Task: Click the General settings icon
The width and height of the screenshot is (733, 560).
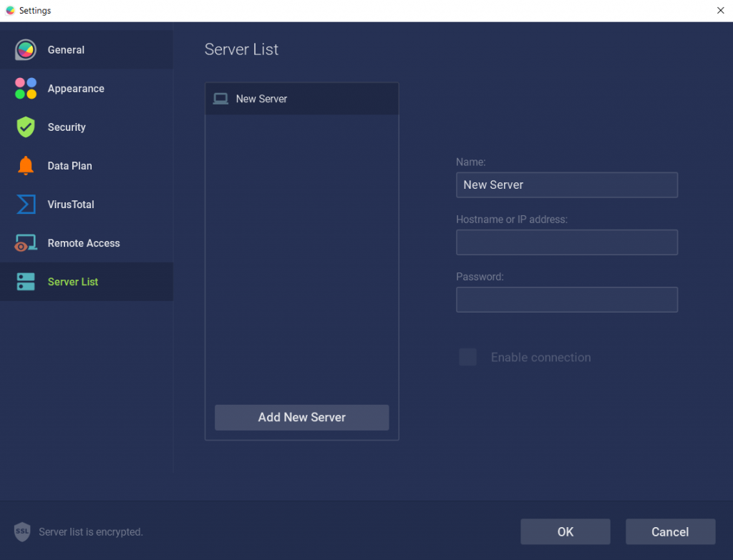Action: [x=26, y=50]
